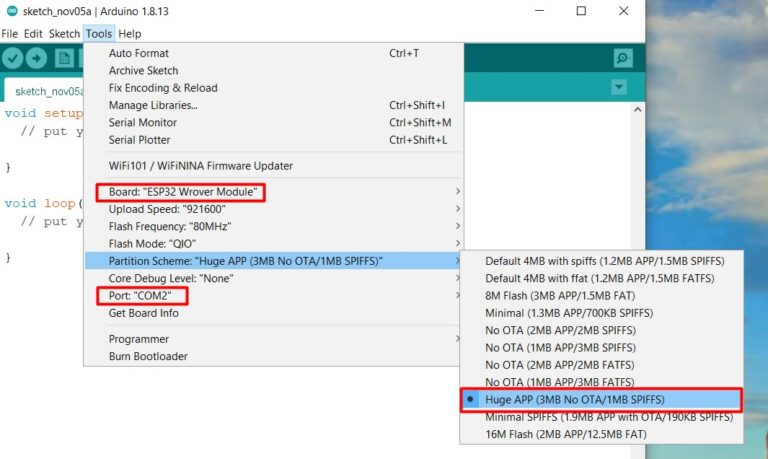Click Burn Bootloader menu entry
This screenshot has width=768, height=459.
pyautogui.click(x=148, y=356)
